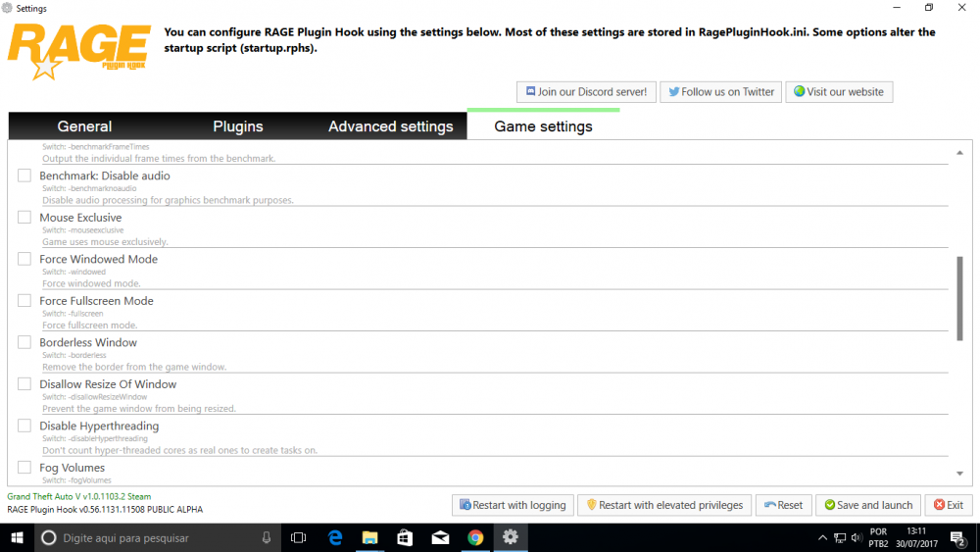This screenshot has height=552, width=980.
Task: Click the Cortana microphone icon
Action: click(x=267, y=537)
